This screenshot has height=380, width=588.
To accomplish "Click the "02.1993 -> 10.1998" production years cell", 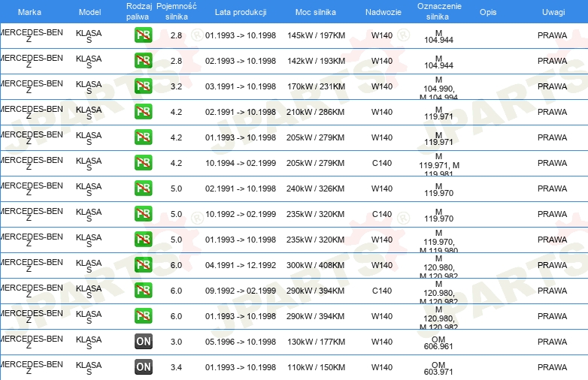I will (x=241, y=61).
